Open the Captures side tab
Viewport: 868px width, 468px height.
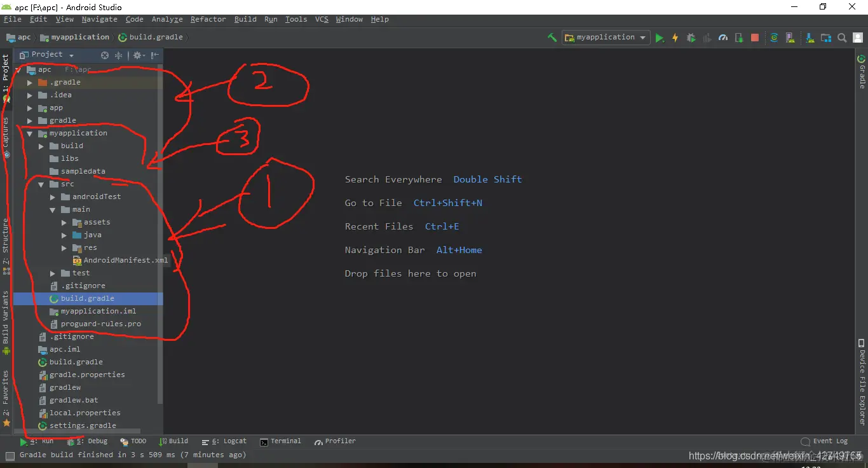coord(6,137)
